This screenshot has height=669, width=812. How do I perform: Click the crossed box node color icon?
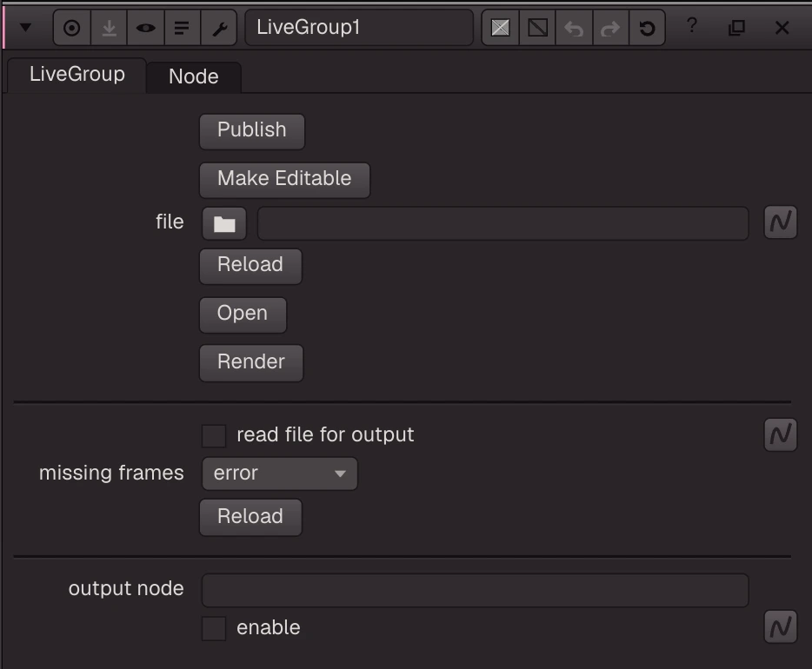coord(500,28)
